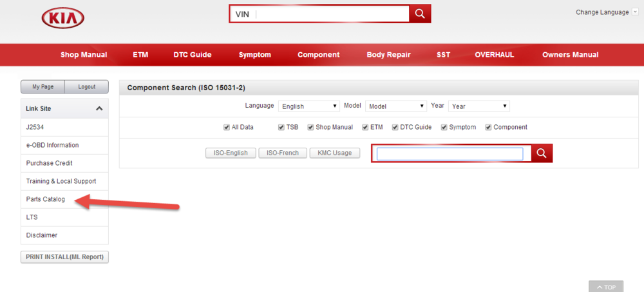Viewport: 644px width, 292px height.
Task: Open the ETM menu in red bar
Action: click(x=140, y=55)
